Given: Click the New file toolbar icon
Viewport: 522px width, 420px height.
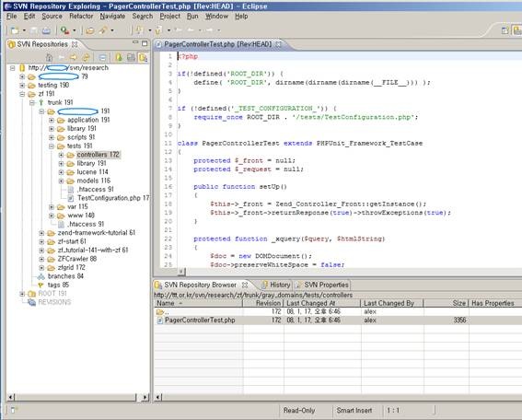Looking at the screenshot, I should (x=15, y=30).
